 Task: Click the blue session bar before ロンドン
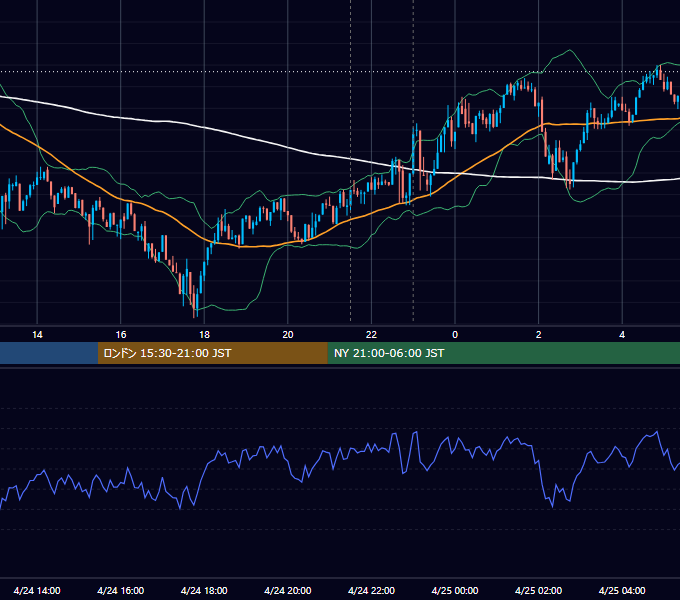(x=49, y=353)
